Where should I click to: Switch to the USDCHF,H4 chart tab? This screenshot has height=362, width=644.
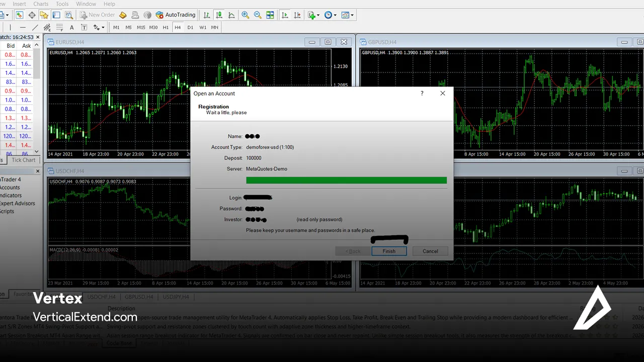coord(102,297)
